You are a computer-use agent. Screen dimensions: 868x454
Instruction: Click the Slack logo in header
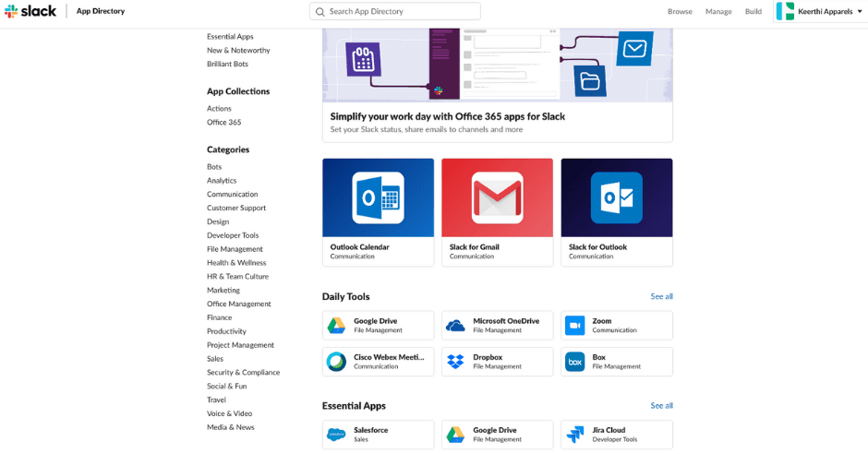click(30, 11)
